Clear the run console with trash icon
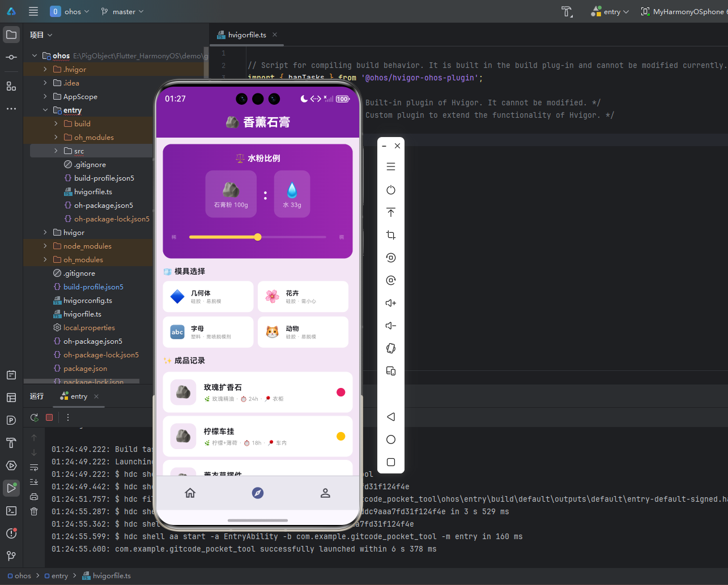The height and width of the screenshot is (585, 728). click(x=34, y=511)
